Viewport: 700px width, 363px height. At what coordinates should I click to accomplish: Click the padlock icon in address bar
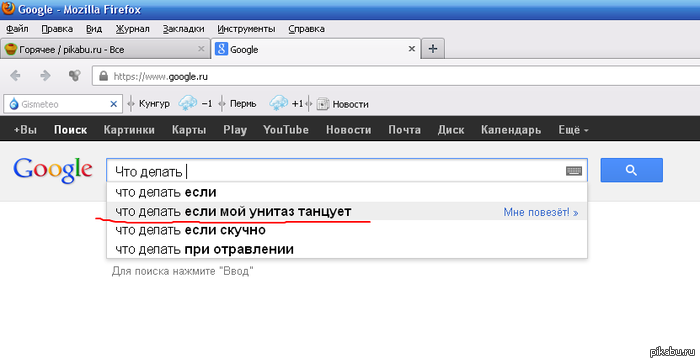pos(104,76)
